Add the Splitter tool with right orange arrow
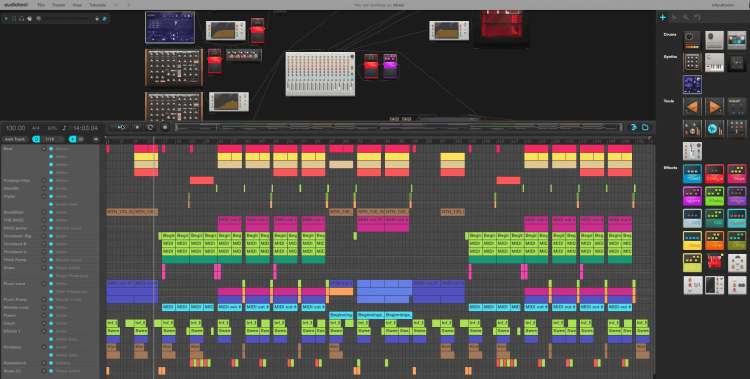This screenshot has height=379, width=750. click(714, 107)
